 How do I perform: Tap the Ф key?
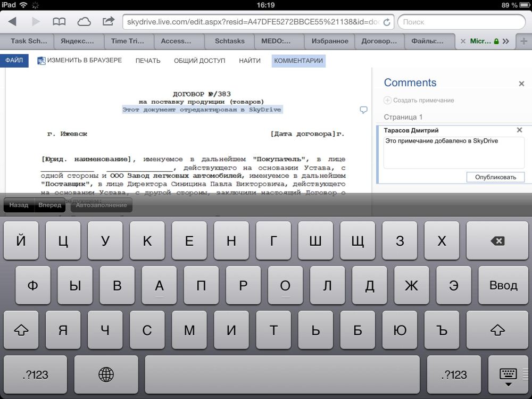point(33,285)
